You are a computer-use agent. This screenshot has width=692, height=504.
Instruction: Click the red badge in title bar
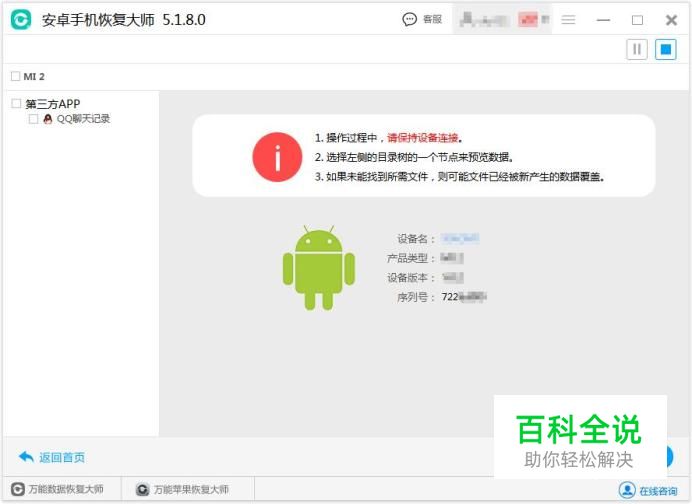[x=528, y=20]
